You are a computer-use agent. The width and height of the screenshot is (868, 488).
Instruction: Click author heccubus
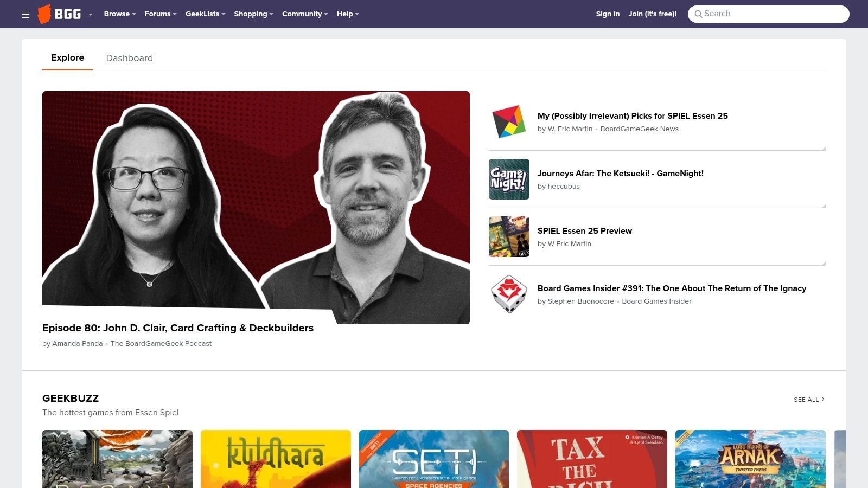tap(564, 187)
